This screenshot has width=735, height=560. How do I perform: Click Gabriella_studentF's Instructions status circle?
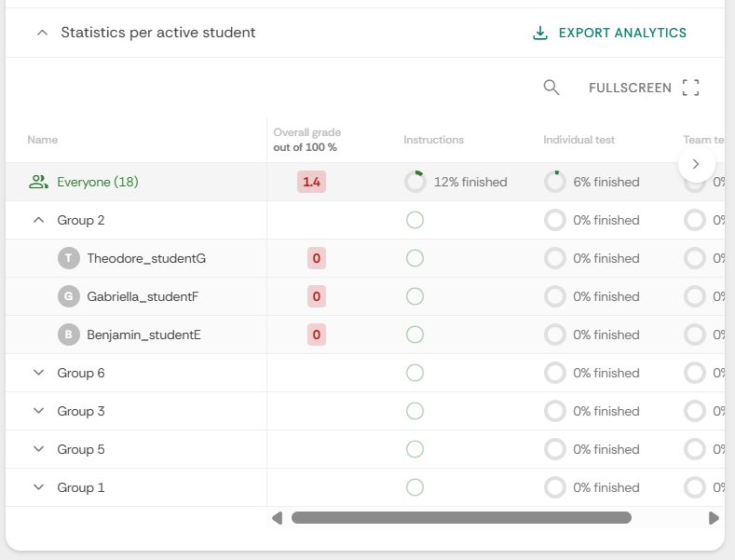(x=415, y=296)
